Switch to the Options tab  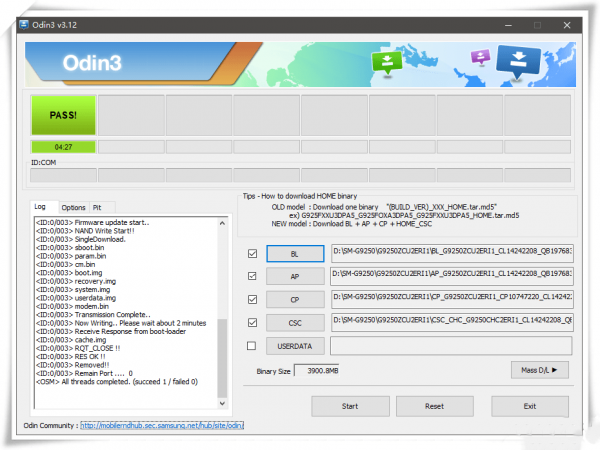73,207
